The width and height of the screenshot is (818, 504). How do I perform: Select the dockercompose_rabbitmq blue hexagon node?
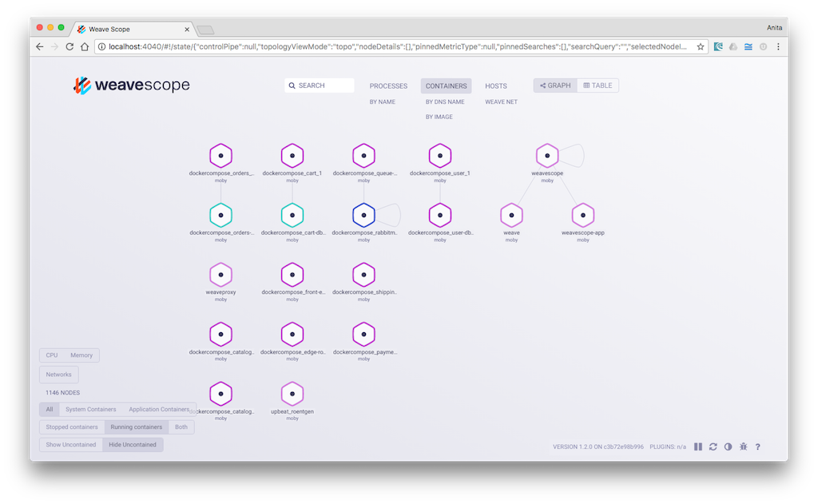point(363,215)
